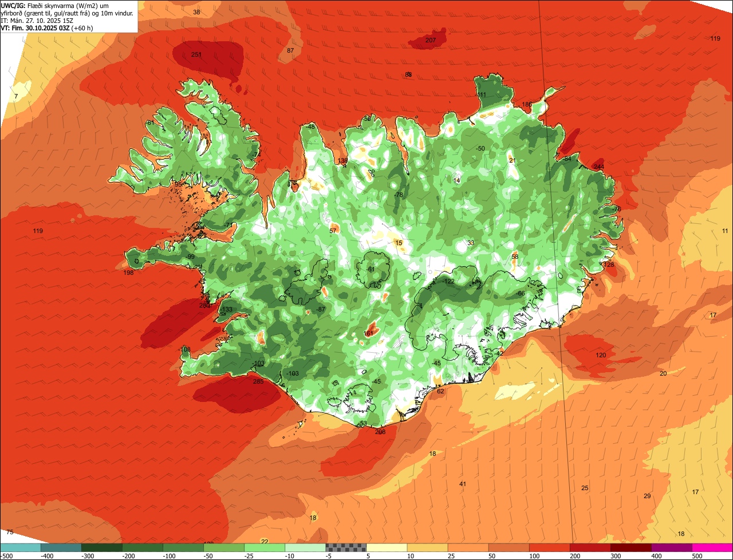
Task: Click the map value '33' over land
Action: point(471,243)
